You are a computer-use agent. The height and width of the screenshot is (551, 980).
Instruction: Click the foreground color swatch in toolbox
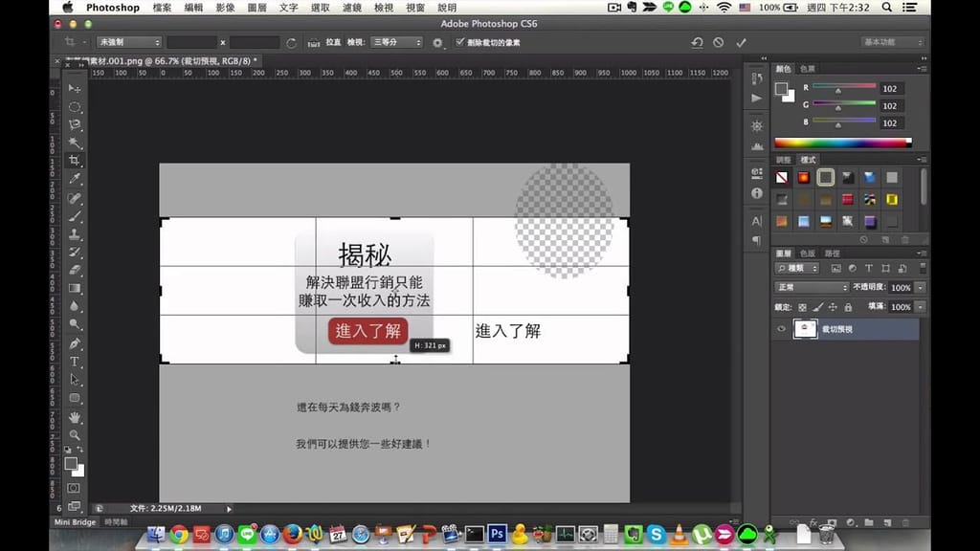[71, 464]
